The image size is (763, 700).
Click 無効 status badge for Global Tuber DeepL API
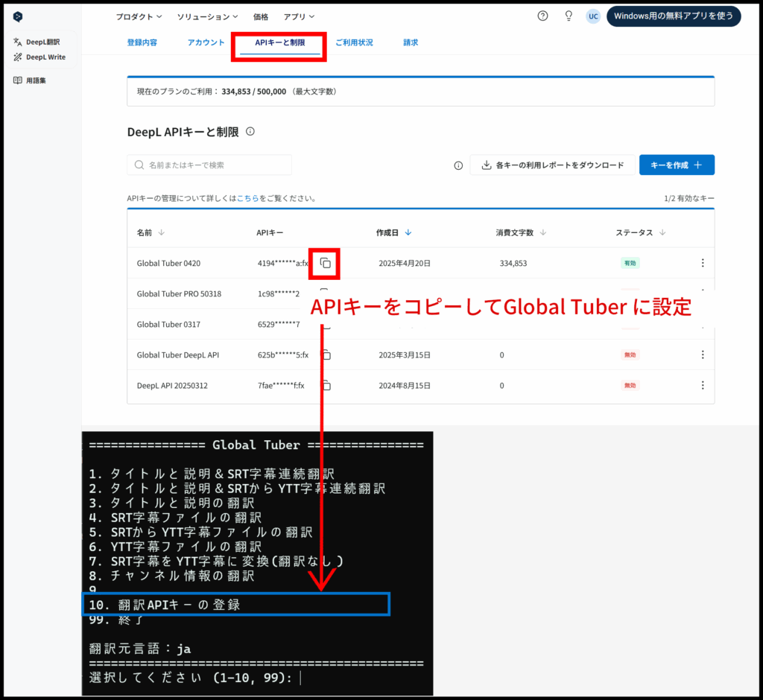coord(630,355)
